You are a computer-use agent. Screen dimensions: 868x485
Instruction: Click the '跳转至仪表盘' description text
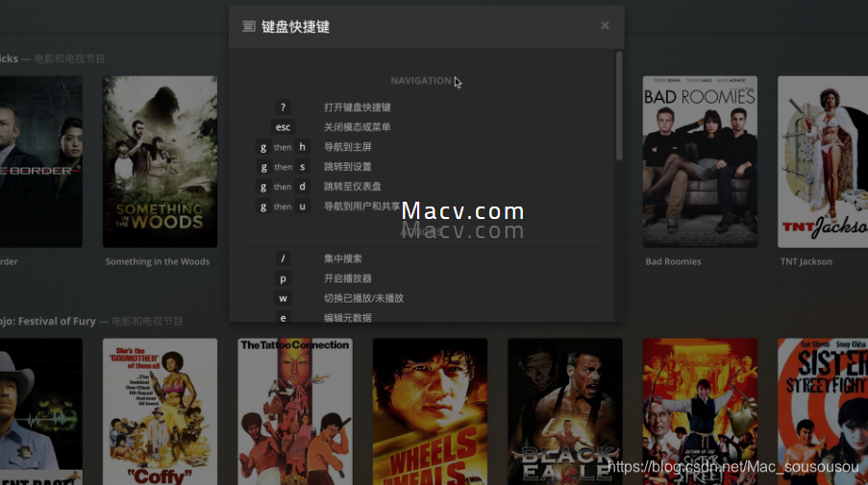pos(352,187)
